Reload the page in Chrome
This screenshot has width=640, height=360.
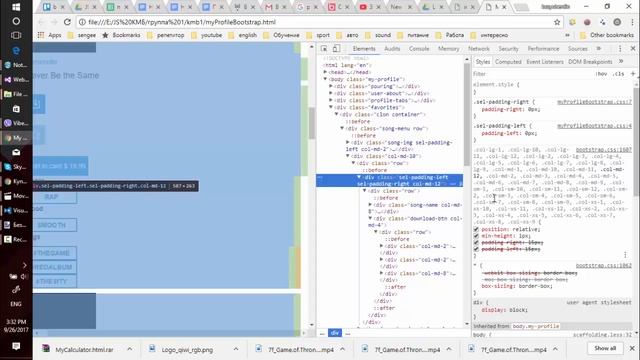click(x=67, y=22)
